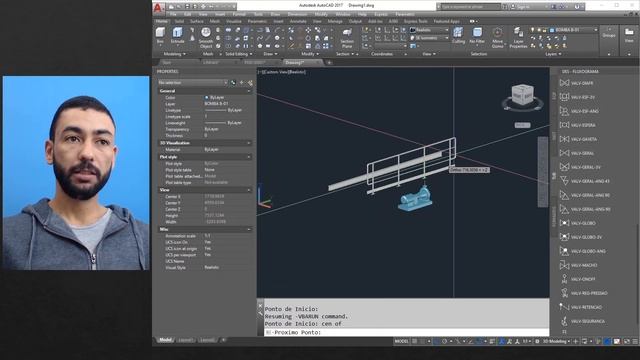
Task: Click the Groups panel icon
Action: click(x=609, y=33)
